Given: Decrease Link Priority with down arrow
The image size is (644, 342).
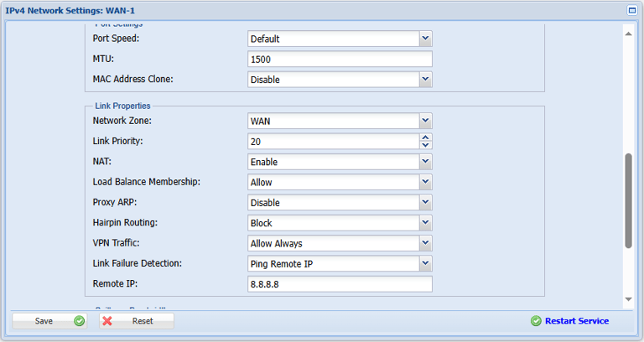Looking at the screenshot, I should click(426, 146).
